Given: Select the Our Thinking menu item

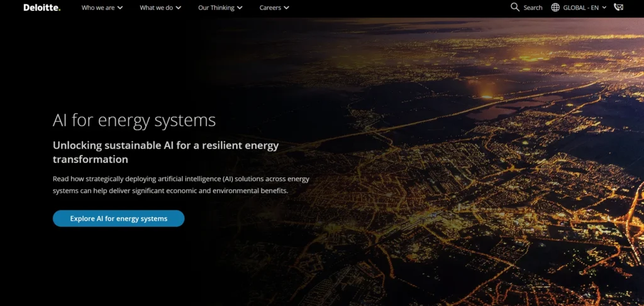Looking at the screenshot, I should 216,8.
